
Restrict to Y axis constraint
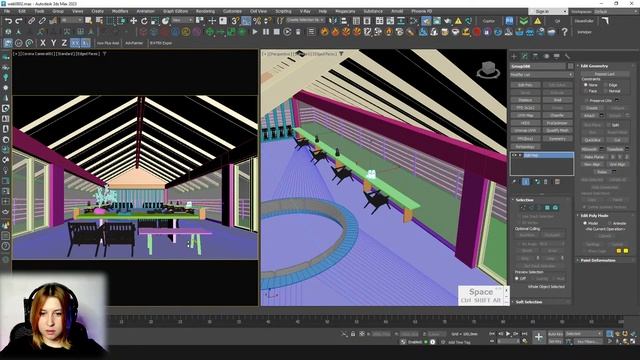click(x=53, y=43)
